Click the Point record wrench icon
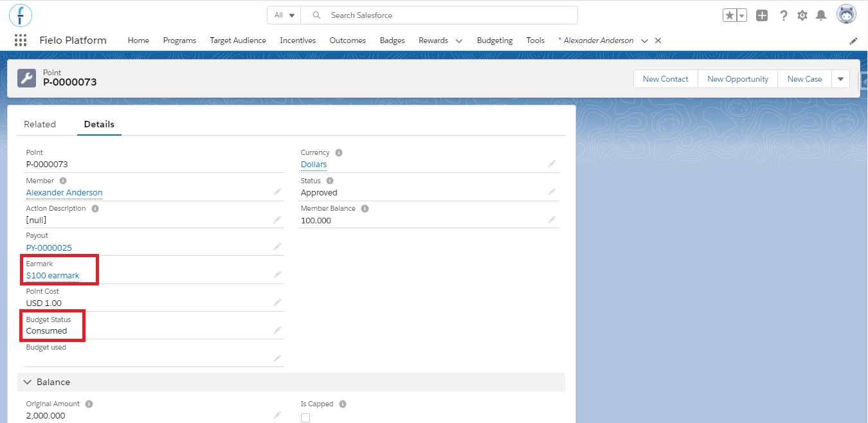The width and height of the screenshot is (868, 423). click(x=27, y=78)
